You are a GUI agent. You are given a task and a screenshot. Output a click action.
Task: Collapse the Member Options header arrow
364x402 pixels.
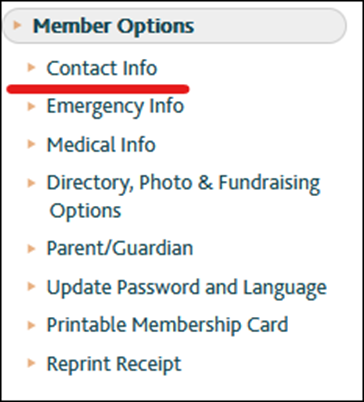coord(17,25)
